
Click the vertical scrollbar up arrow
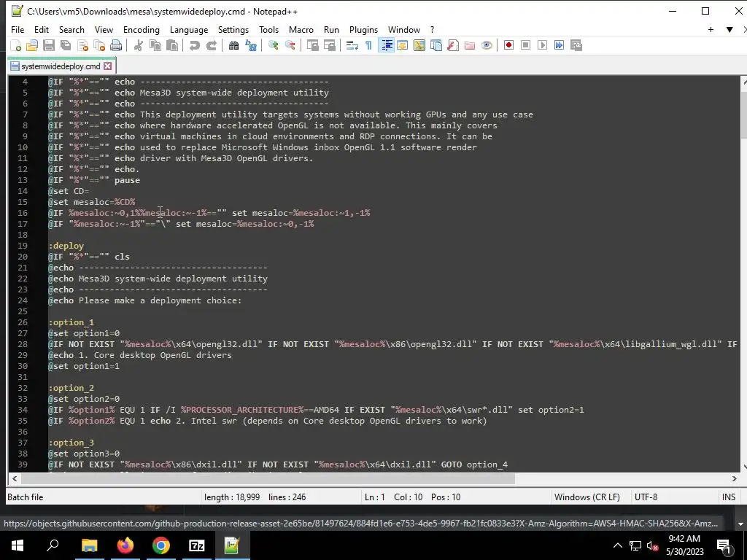pos(743,82)
